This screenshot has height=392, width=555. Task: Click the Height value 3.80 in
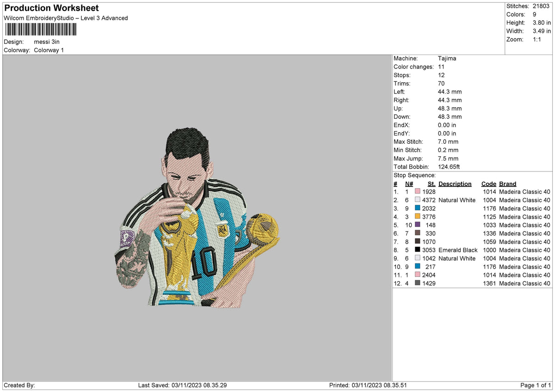coord(542,23)
